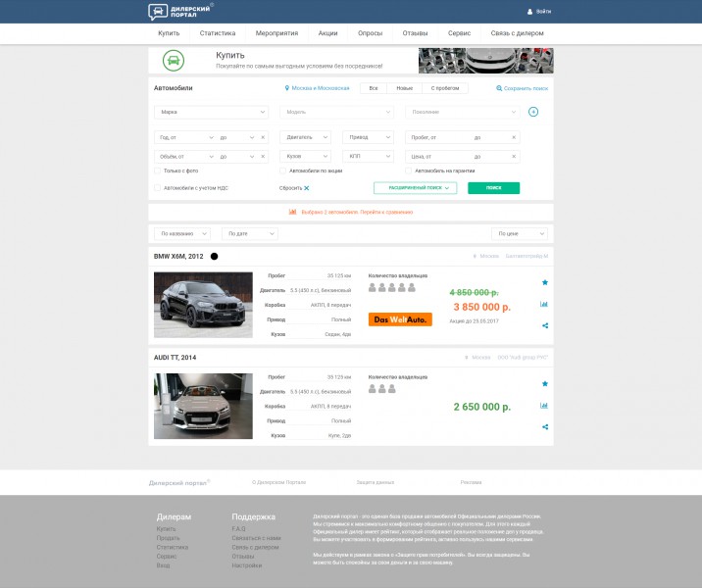Open the BMW X6M photo thumbnail

(203, 305)
